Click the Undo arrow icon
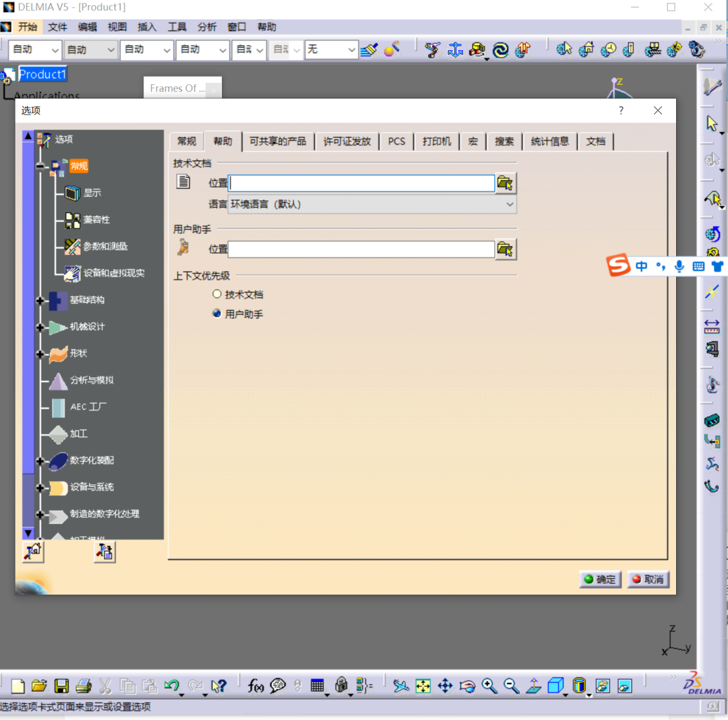 [172, 686]
